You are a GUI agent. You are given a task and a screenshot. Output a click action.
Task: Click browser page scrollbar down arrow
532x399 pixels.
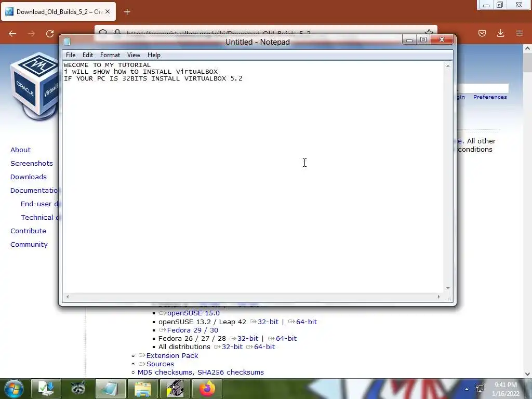[528, 374]
